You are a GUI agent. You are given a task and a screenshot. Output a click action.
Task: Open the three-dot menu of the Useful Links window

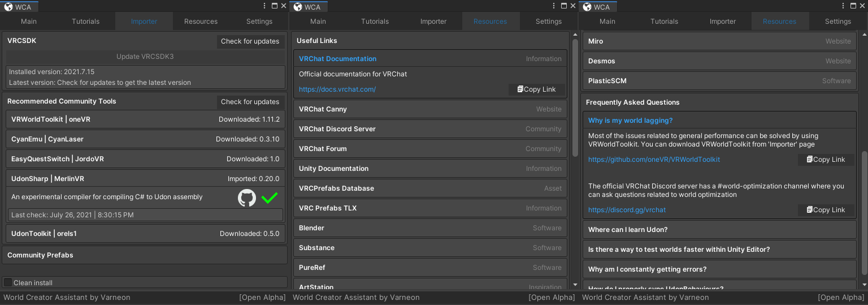pos(554,6)
